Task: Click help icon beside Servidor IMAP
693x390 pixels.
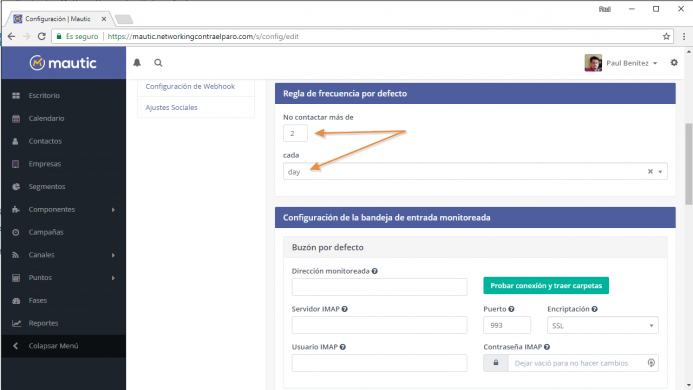Action: (x=344, y=309)
